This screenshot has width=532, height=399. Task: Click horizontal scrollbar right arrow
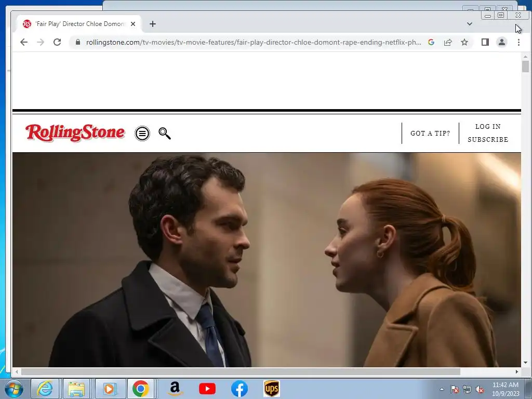[x=517, y=372]
